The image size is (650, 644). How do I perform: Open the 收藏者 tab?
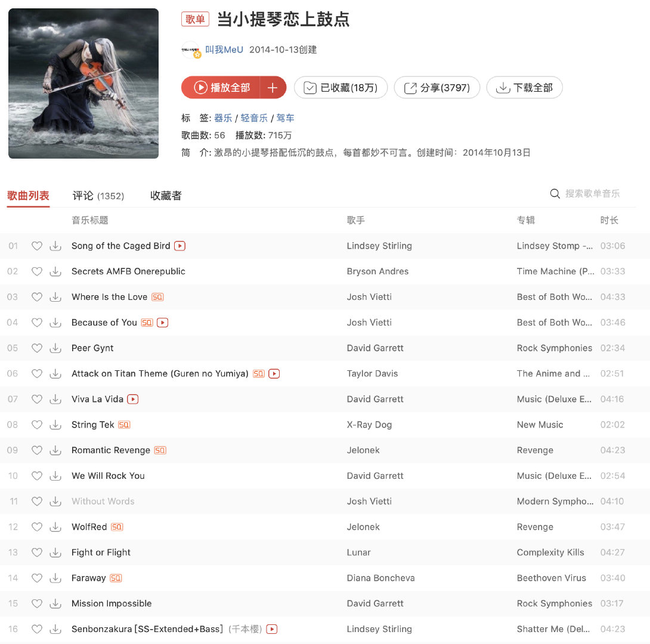(x=166, y=196)
